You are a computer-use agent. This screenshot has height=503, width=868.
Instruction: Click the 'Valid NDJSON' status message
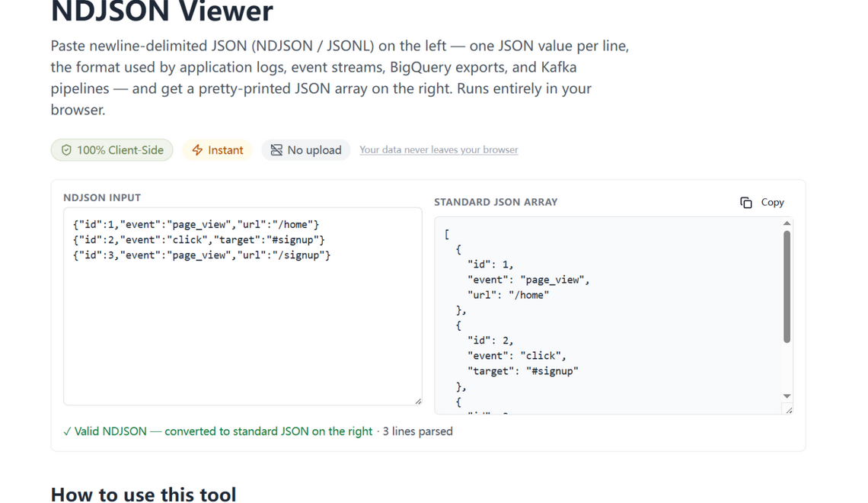(218, 431)
